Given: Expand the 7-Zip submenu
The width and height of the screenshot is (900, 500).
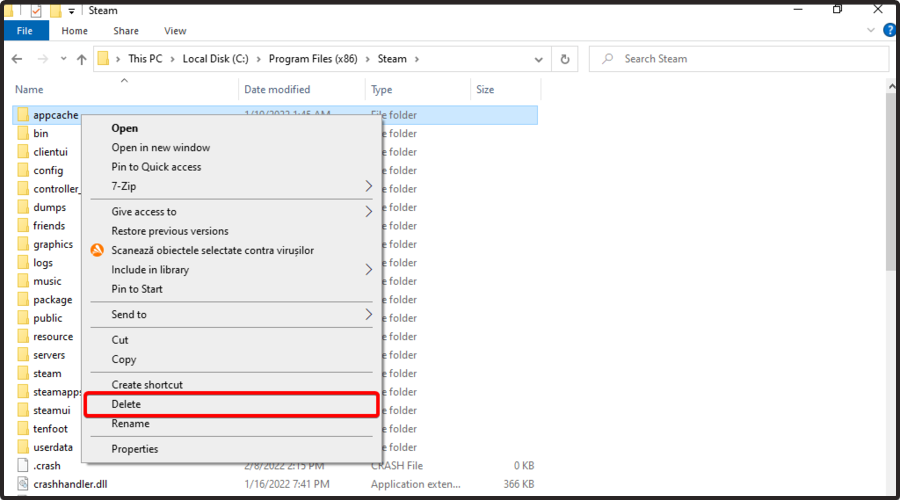Looking at the screenshot, I should click(x=232, y=187).
